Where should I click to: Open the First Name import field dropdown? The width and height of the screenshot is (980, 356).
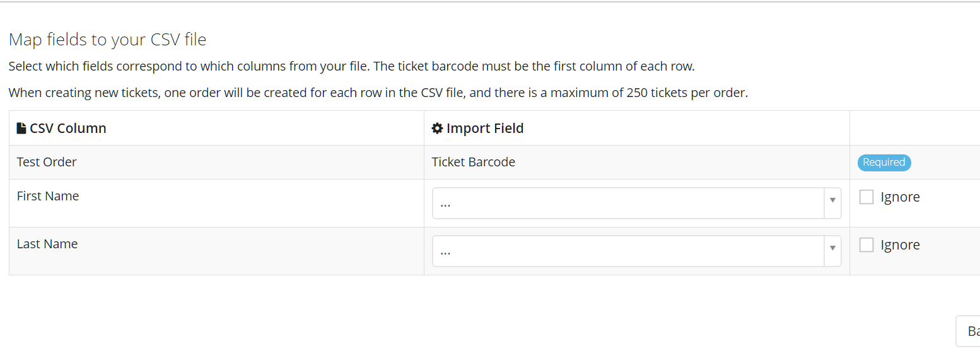coord(636,204)
